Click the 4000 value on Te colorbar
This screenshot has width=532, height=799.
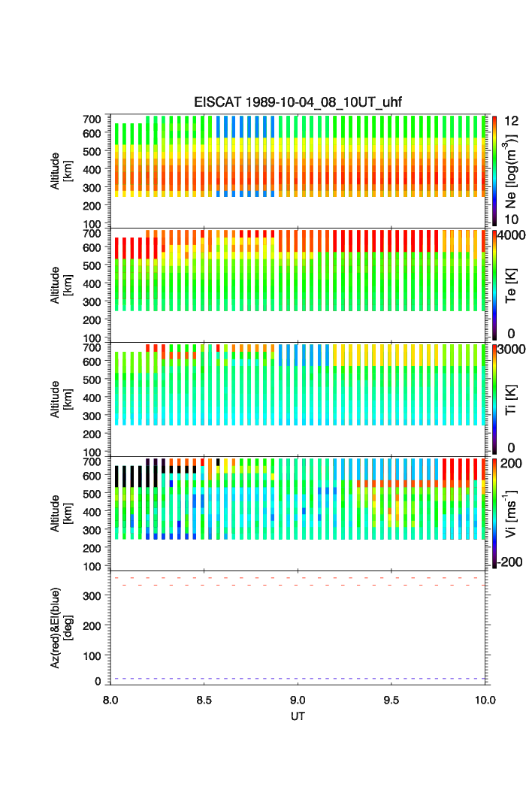512,235
